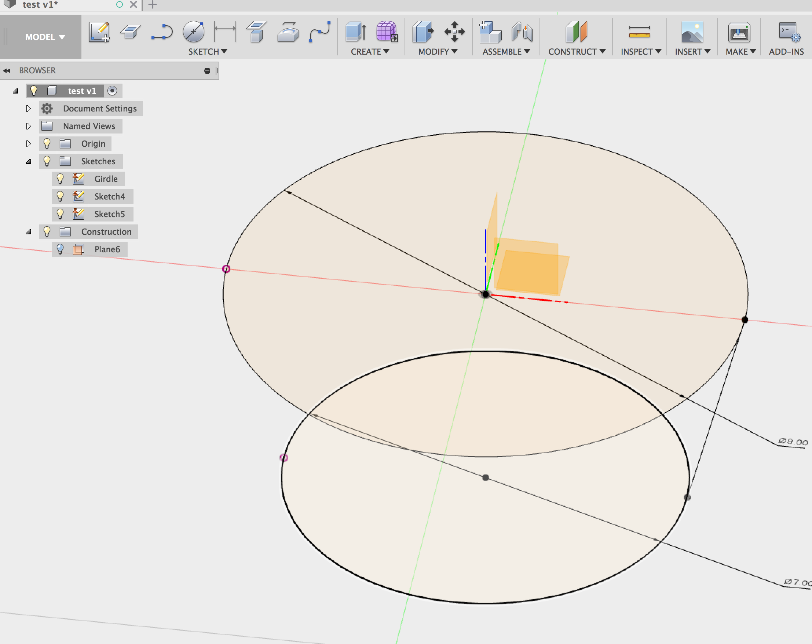This screenshot has width=812, height=644.
Task: Click the Measure ruler icon
Action: (639, 32)
